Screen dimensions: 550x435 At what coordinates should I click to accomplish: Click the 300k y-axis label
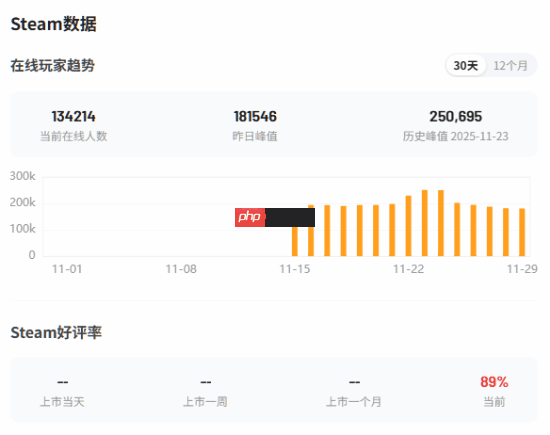[22, 176]
